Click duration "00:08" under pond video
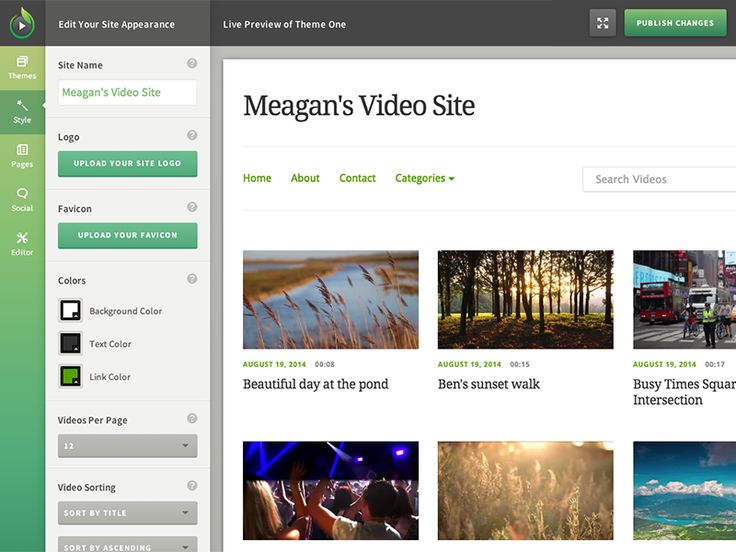The image size is (736, 552). 324,364
